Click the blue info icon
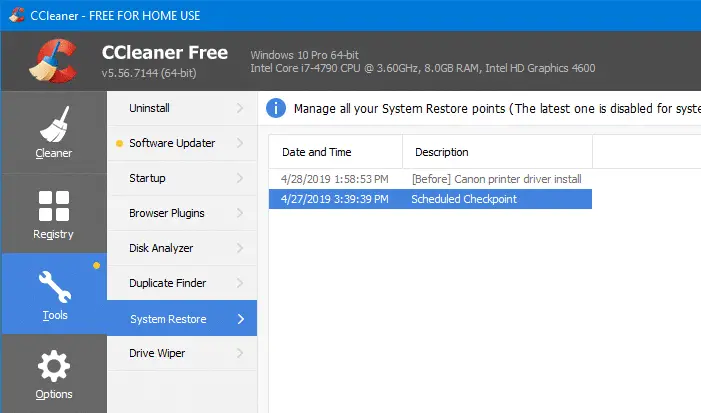Image resolution: width=701 pixels, height=413 pixels. (x=276, y=108)
